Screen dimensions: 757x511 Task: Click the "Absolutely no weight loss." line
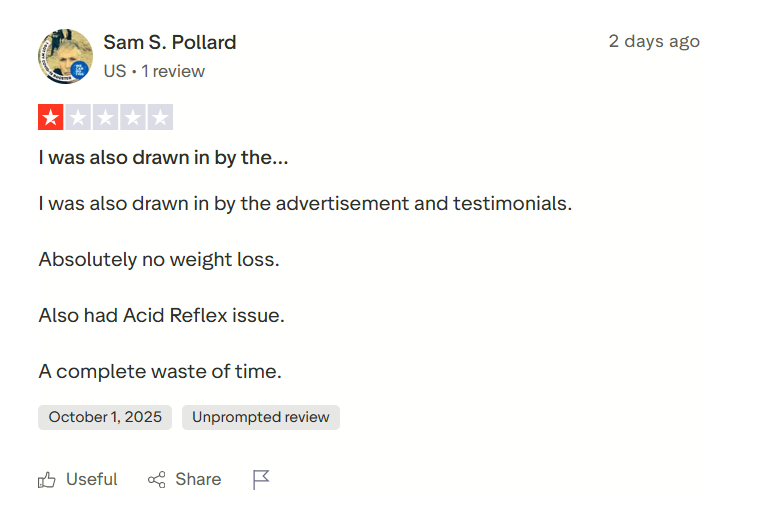click(159, 259)
